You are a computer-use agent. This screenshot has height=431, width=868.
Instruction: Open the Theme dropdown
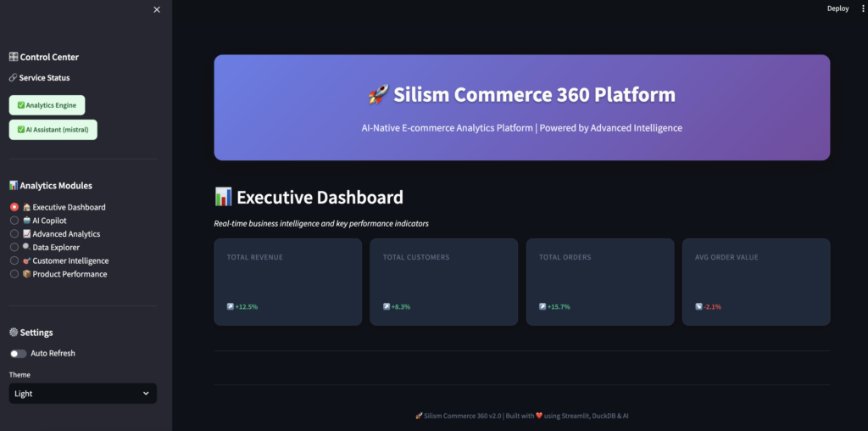tap(82, 394)
